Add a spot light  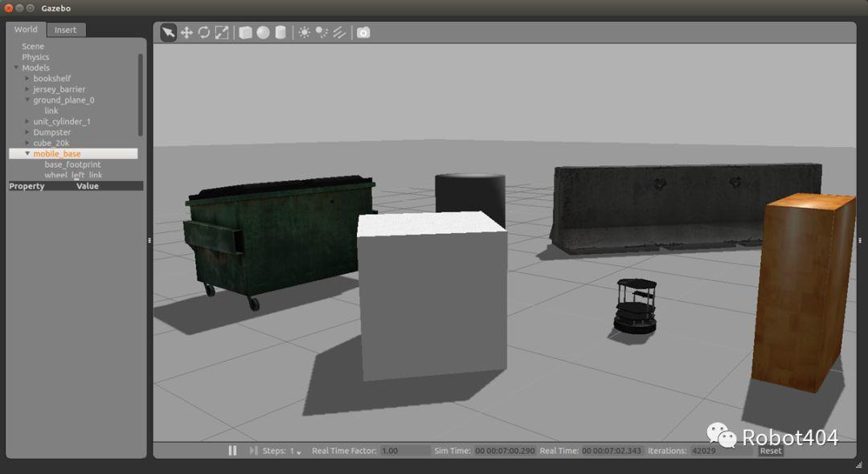[321, 33]
